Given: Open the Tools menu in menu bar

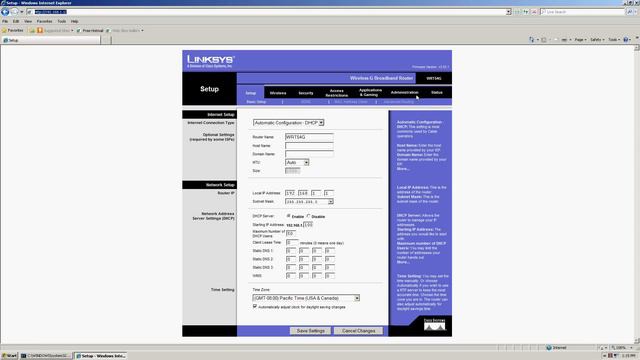Looking at the screenshot, I should tap(62, 21).
